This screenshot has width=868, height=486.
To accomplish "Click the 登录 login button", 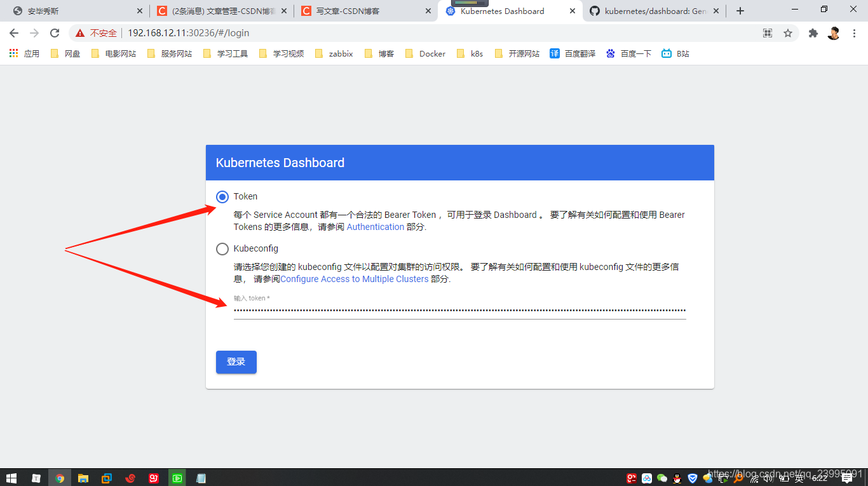I will pyautogui.click(x=236, y=362).
